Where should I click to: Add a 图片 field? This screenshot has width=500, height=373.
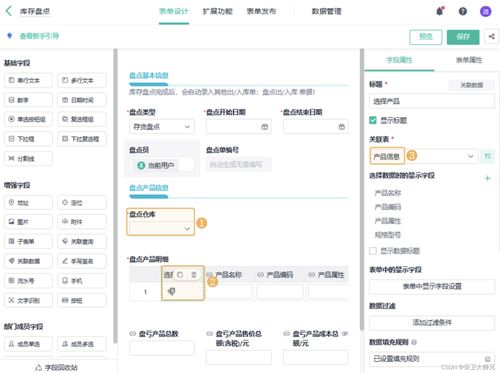28,222
